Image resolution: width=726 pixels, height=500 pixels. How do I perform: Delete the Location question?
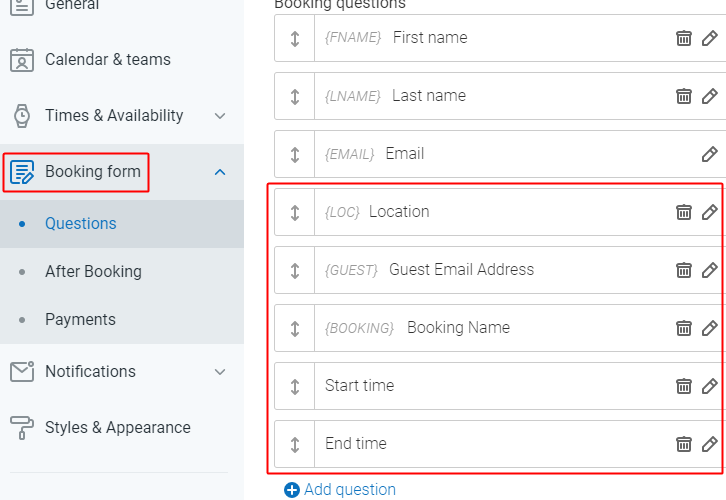point(684,212)
